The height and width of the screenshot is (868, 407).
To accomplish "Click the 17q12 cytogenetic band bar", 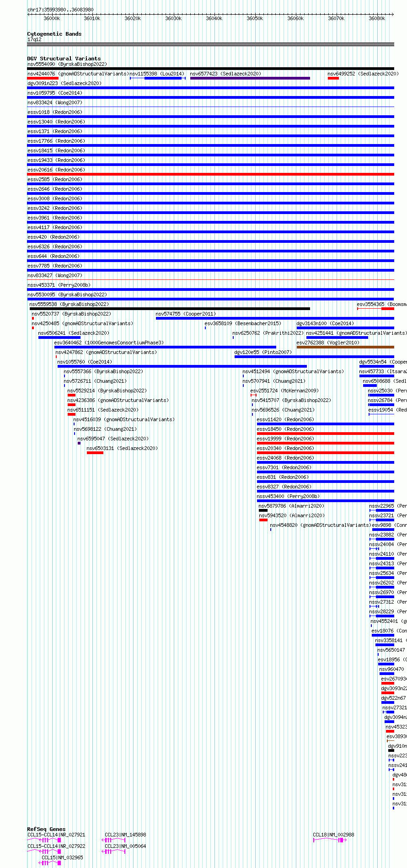I will 211,44.
